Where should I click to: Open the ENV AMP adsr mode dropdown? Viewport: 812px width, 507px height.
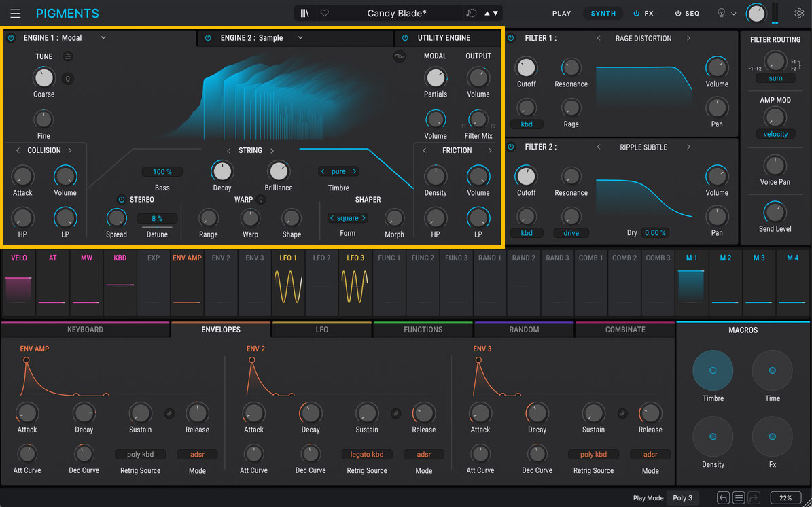(197, 454)
